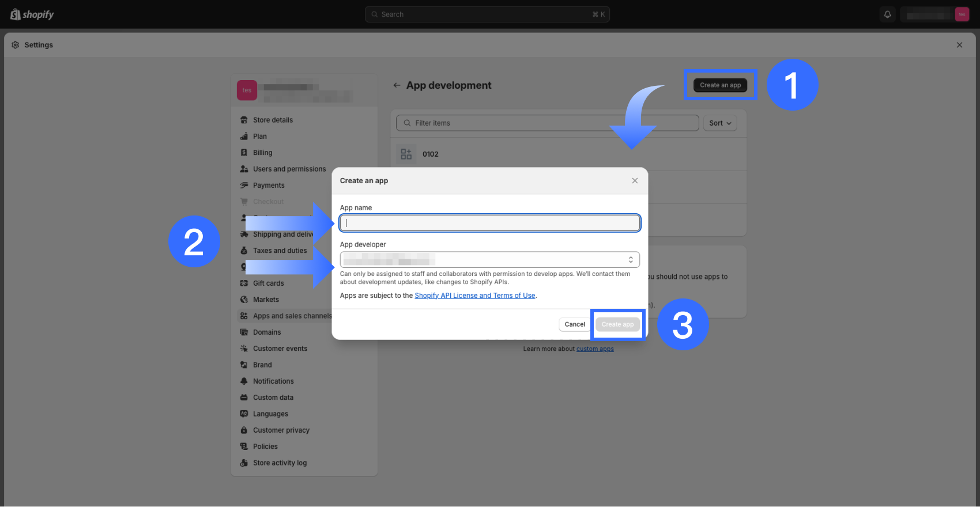Open Users and permissions
Viewport: 980px width, 507px height.
pos(289,169)
